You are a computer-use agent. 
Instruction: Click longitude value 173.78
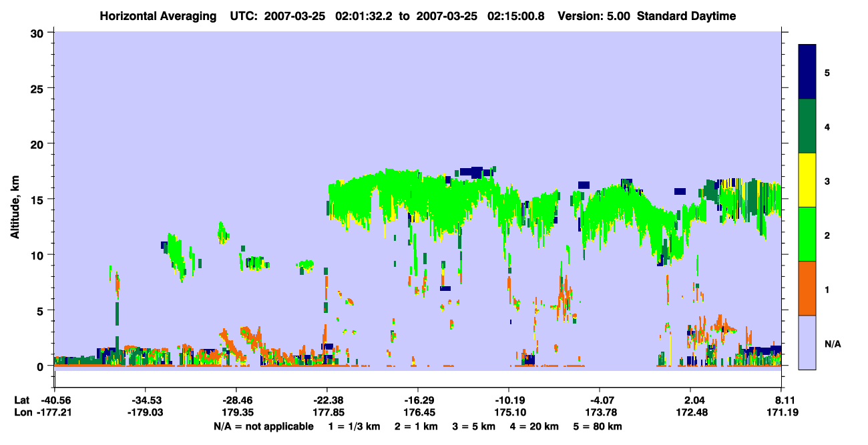pyautogui.click(x=600, y=412)
